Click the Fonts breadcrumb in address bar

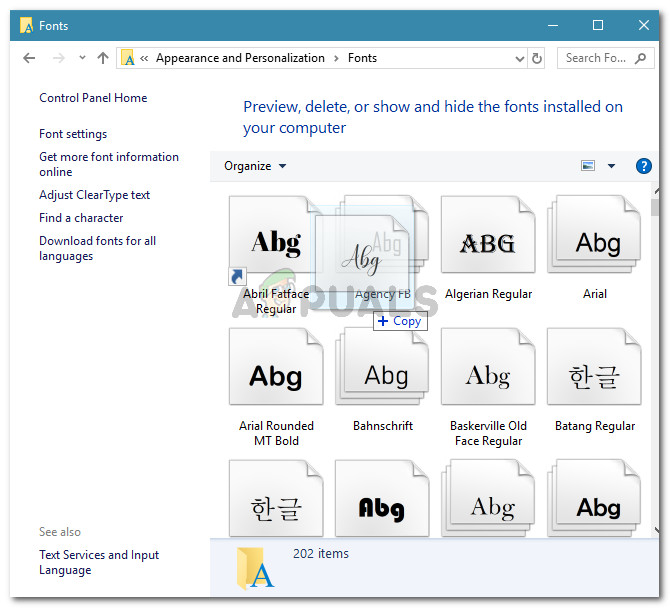point(362,58)
